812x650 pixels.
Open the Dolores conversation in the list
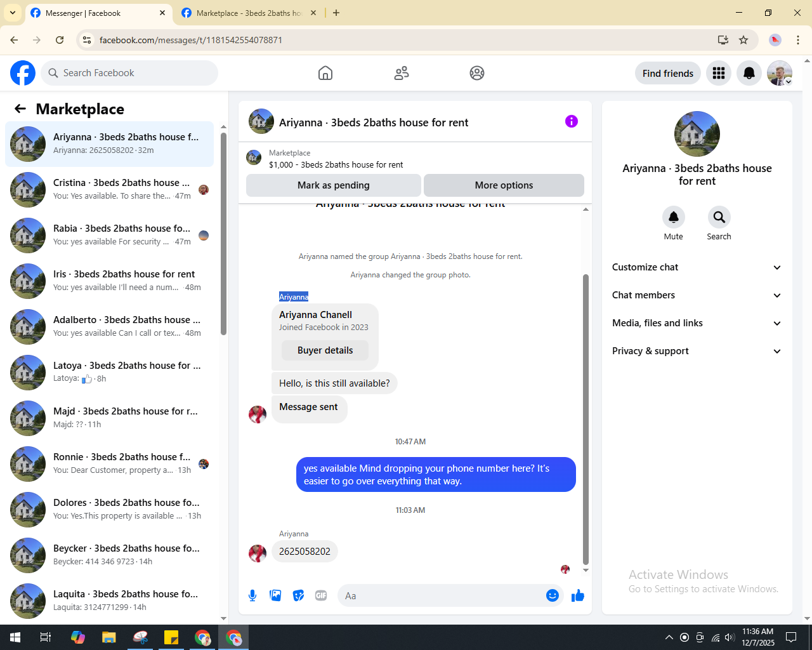click(x=109, y=510)
